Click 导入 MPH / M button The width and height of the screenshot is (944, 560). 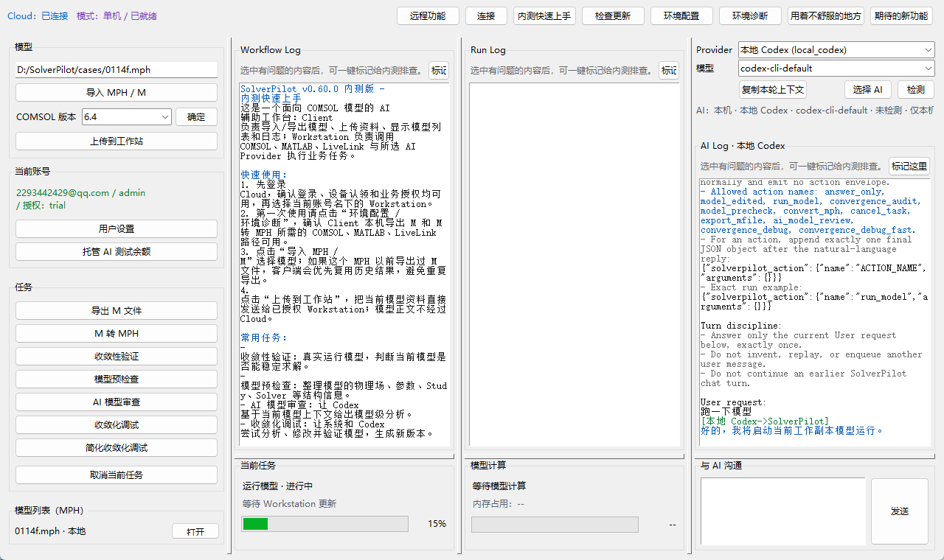point(117,93)
